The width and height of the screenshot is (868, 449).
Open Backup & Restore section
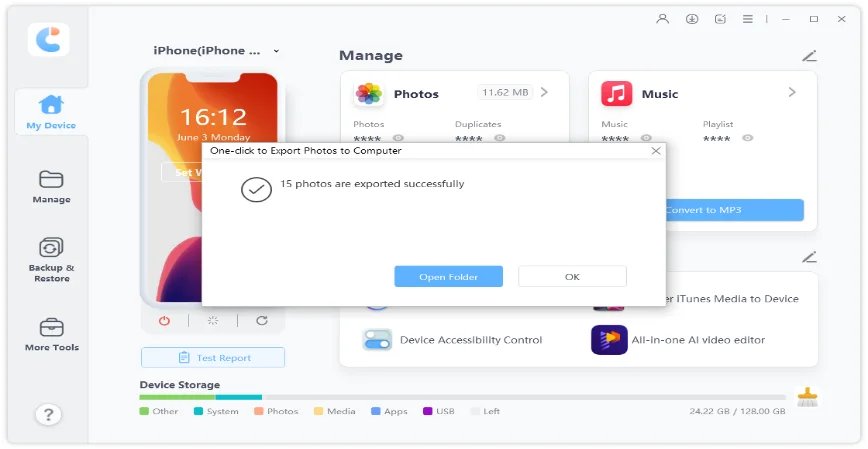pyautogui.click(x=51, y=260)
